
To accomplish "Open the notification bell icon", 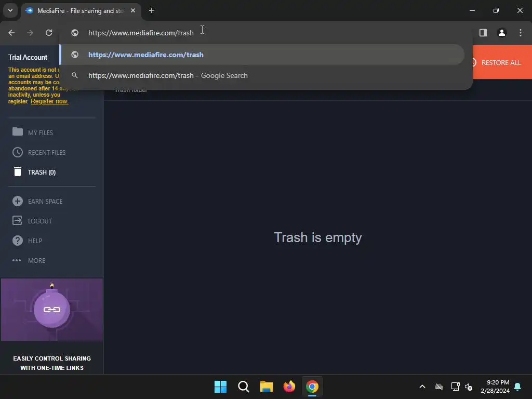I will tap(518, 387).
